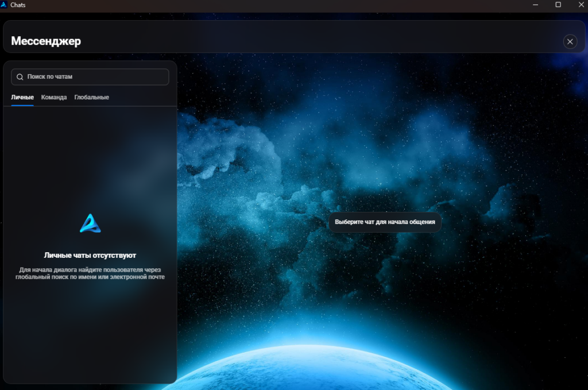588x390 pixels.
Task: Close the Chats window
Action: coord(581,5)
